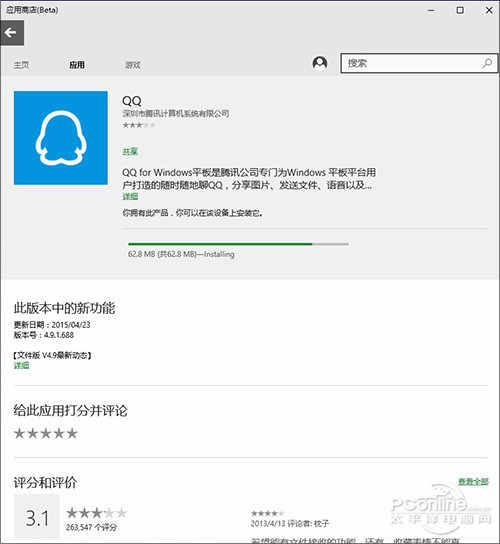Viewport: 500px width, 544px height.
Task: Click the view-all link beside 评分和评价
Action: coord(473,481)
